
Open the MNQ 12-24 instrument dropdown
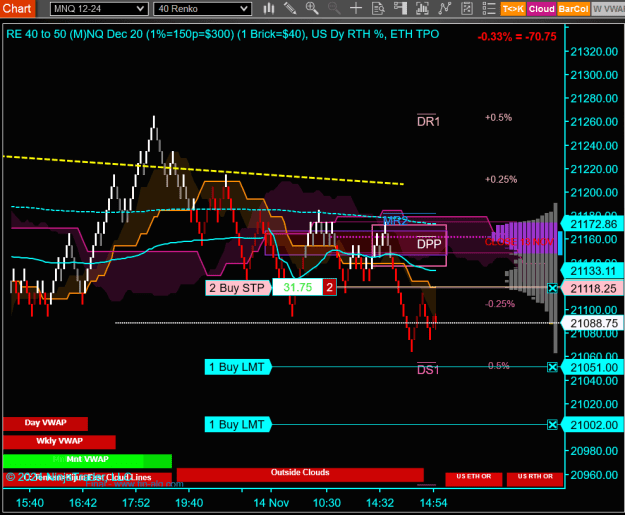99,9
